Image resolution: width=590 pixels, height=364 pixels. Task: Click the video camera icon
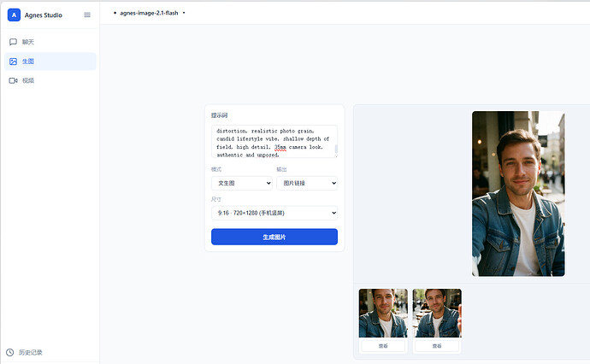click(x=13, y=80)
